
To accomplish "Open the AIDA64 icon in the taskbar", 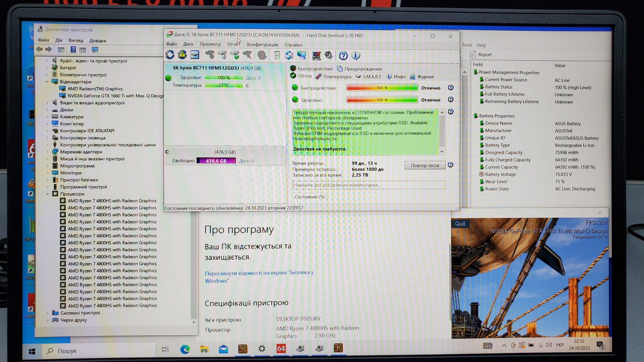I will click(281, 348).
